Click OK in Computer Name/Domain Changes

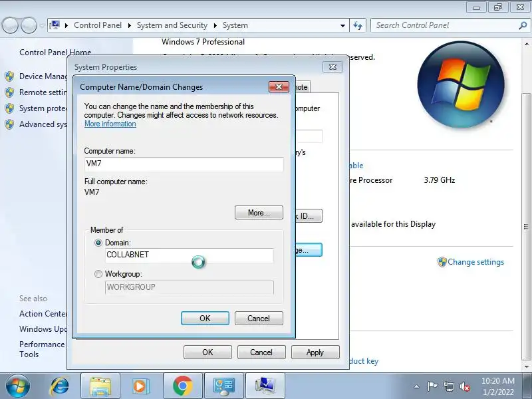[205, 319]
